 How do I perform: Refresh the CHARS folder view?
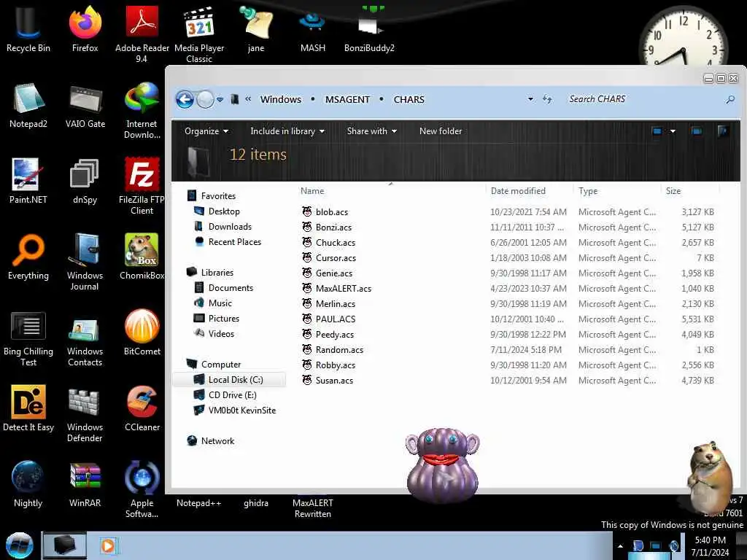point(547,99)
